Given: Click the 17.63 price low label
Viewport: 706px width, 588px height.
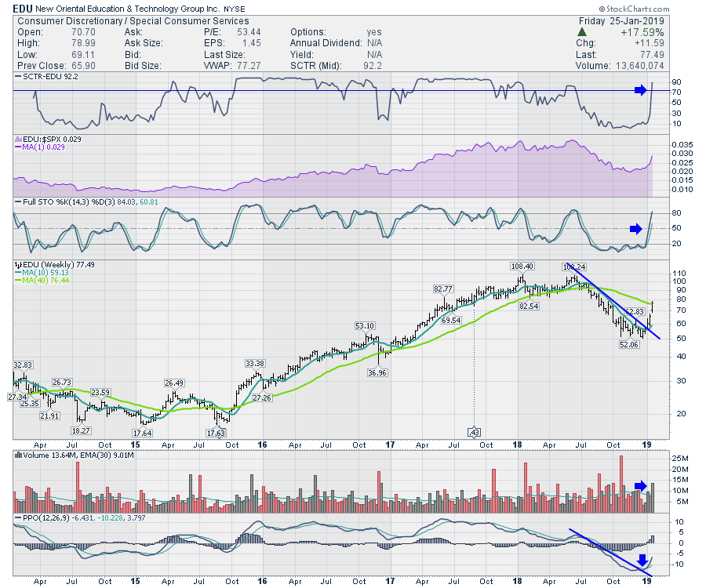Looking at the screenshot, I should click(x=216, y=433).
